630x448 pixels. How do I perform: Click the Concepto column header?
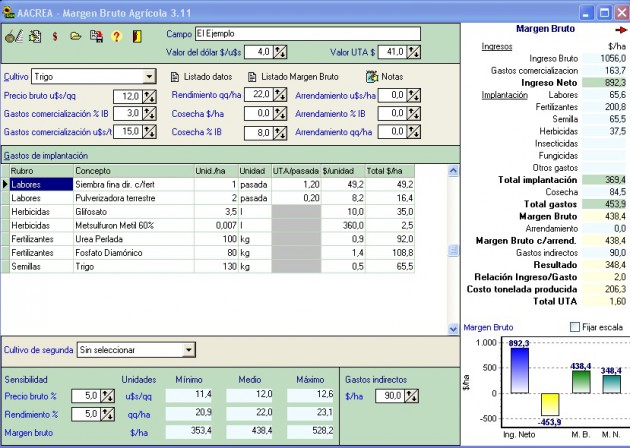tap(134, 171)
